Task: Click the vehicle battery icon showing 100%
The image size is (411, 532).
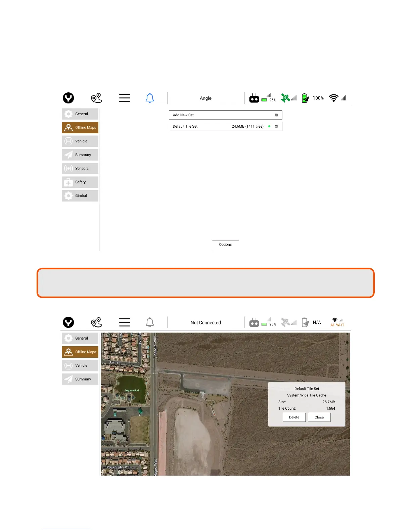Action: point(305,98)
